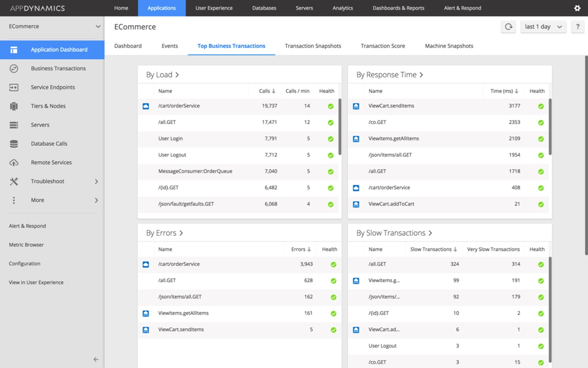This screenshot has width=588, height=368.
Task: Open the Databases top menu
Action: coord(264,8)
